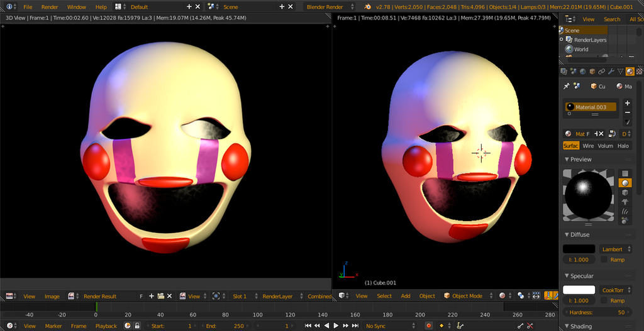The width and height of the screenshot is (644, 331).
Task: Click the insert keyframes key icon in timeline
Action: pyautogui.click(x=520, y=326)
